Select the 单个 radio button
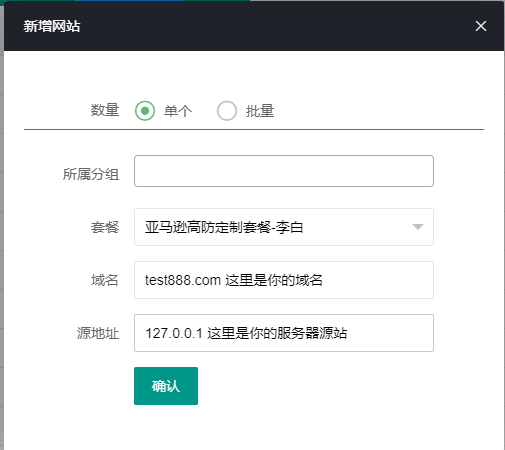The width and height of the screenshot is (505, 450). pyautogui.click(x=145, y=111)
